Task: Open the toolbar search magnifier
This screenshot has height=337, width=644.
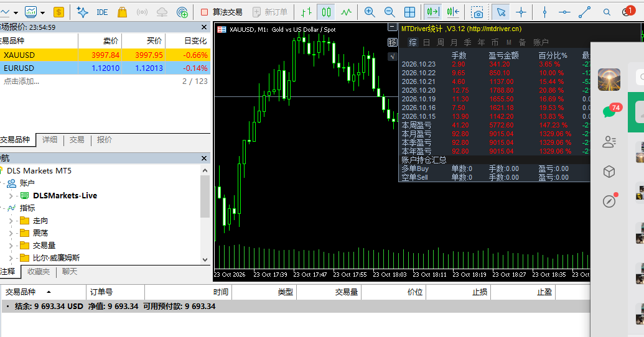Action: tap(607, 12)
